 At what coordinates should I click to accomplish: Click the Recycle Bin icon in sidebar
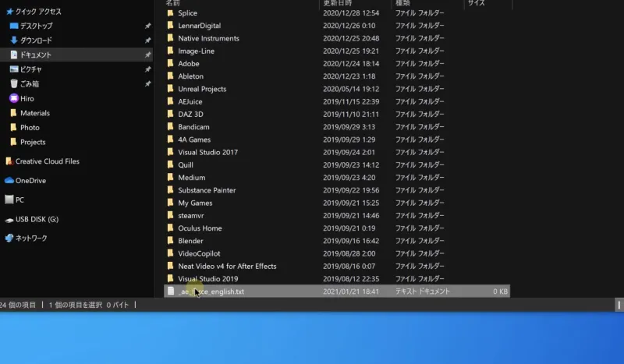point(14,83)
